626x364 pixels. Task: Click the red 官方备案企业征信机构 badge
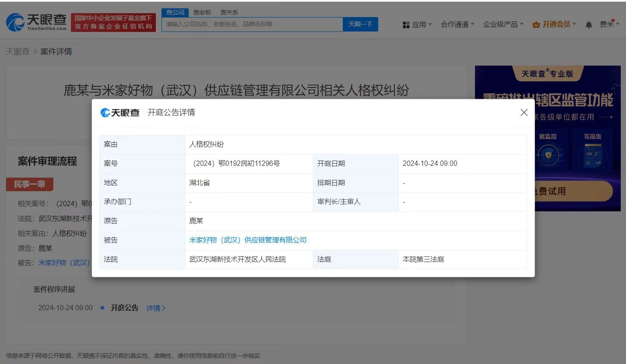[x=113, y=22]
